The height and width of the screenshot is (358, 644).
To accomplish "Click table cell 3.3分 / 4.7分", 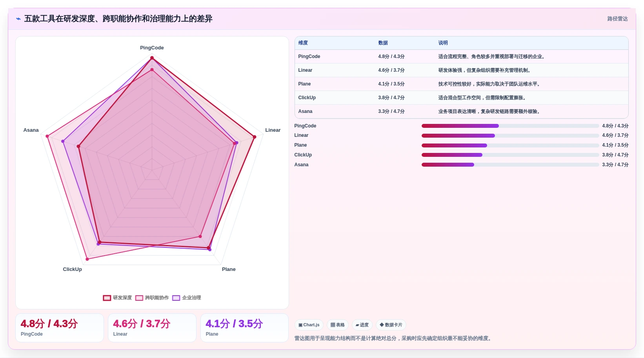I will click(x=391, y=111).
